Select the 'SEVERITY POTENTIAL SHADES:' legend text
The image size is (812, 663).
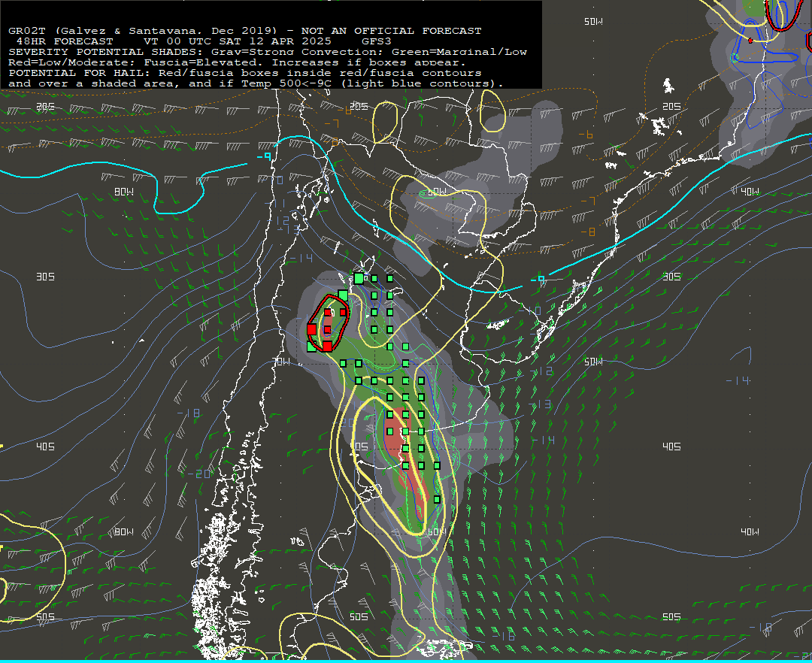pos(106,52)
